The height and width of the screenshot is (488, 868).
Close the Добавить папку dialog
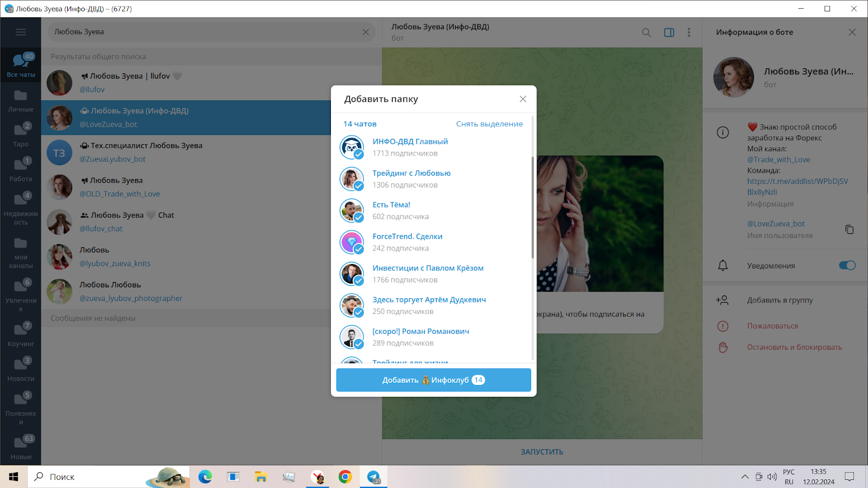pyautogui.click(x=523, y=99)
